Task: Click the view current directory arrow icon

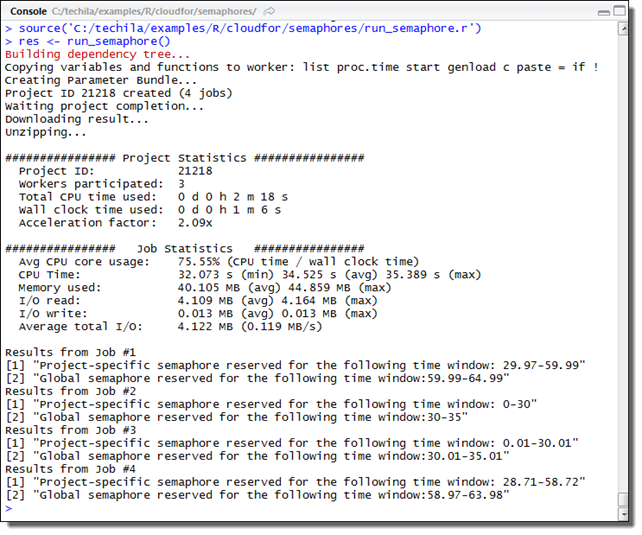Action: (x=269, y=10)
